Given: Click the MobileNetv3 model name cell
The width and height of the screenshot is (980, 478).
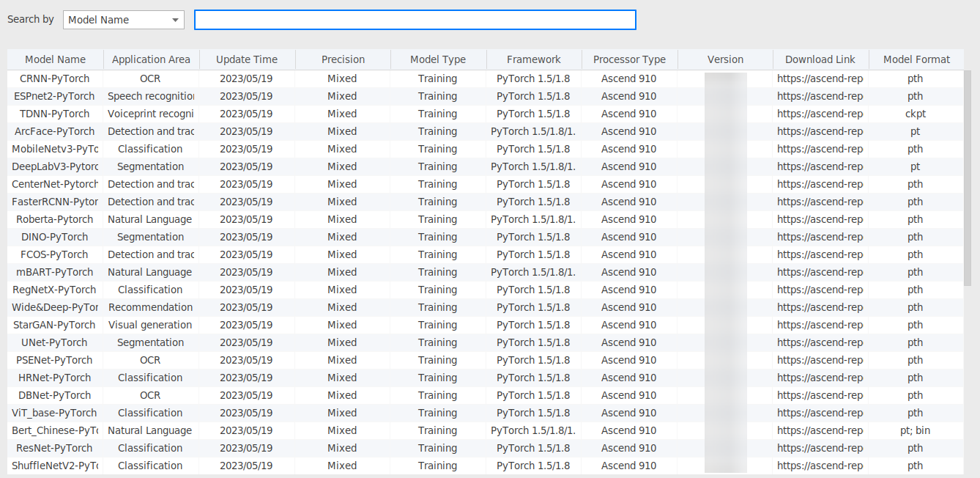Looking at the screenshot, I should pos(55,149).
